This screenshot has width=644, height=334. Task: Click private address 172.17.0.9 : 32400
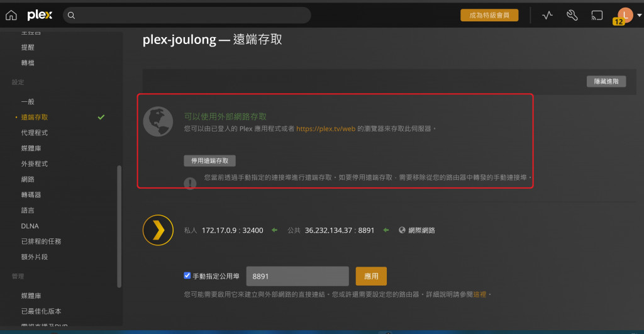click(233, 230)
